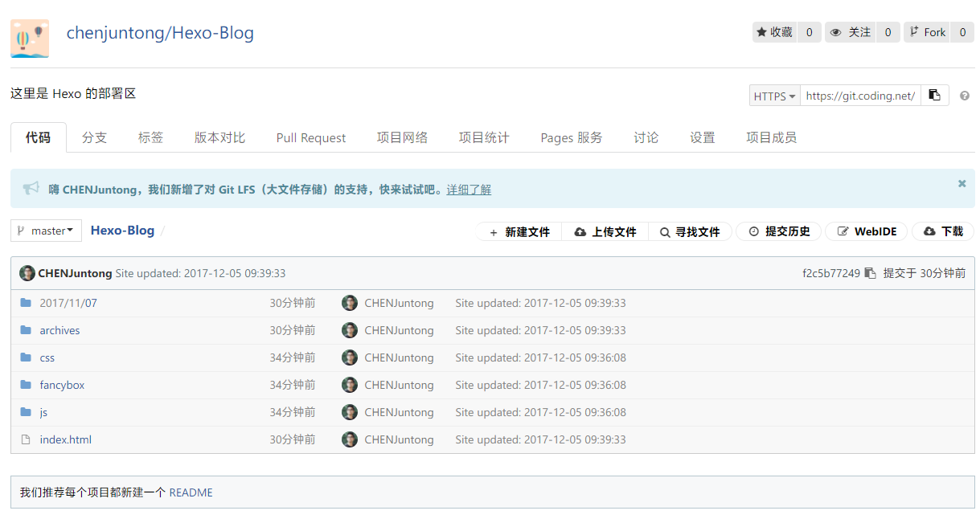The height and width of the screenshot is (527, 980).
Task: Click the hot air balloon project avatar
Action: pos(30,39)
